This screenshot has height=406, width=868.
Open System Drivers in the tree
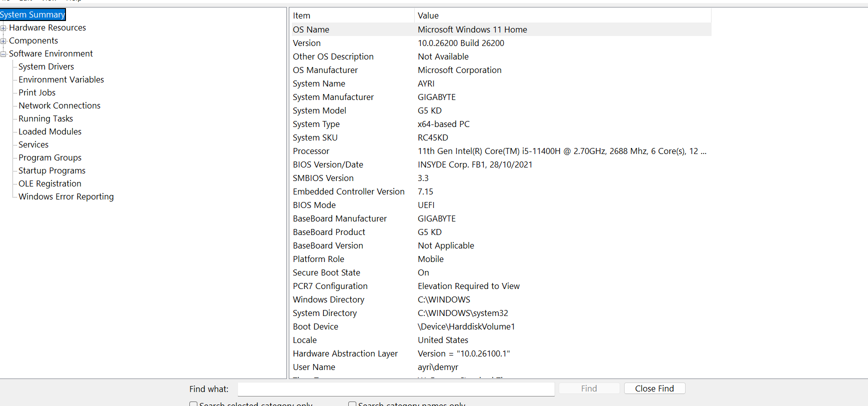[x=46, y=66]
